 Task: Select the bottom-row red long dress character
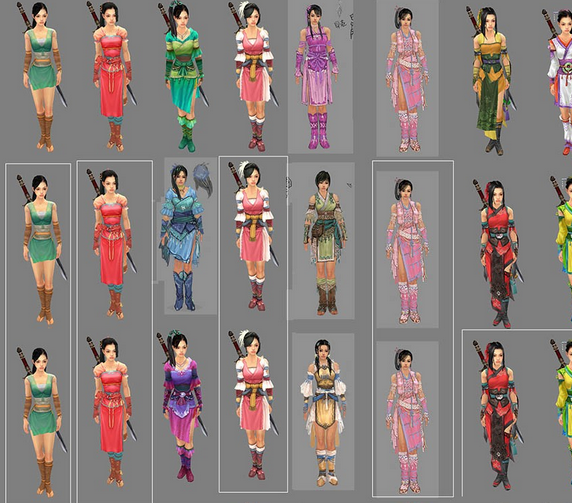[x=112, y=412]
